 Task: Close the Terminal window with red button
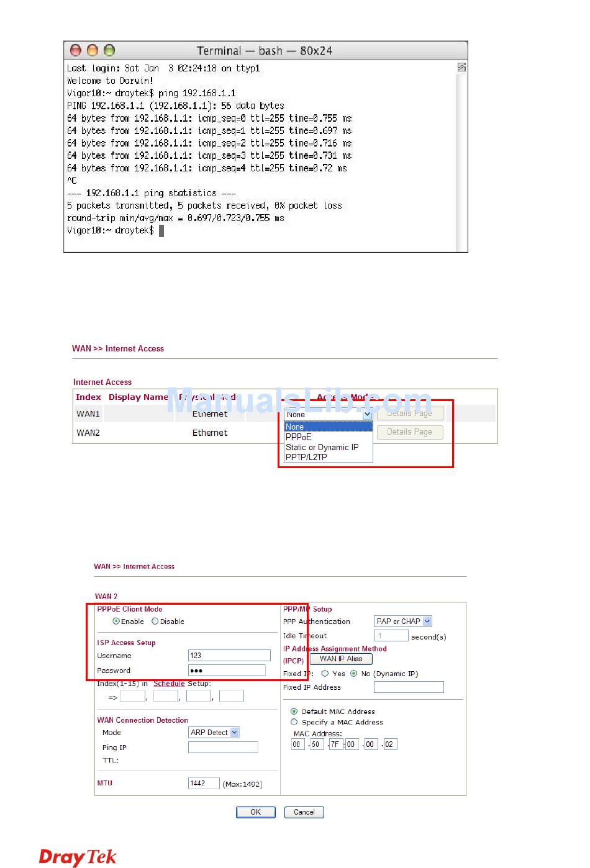76,50
